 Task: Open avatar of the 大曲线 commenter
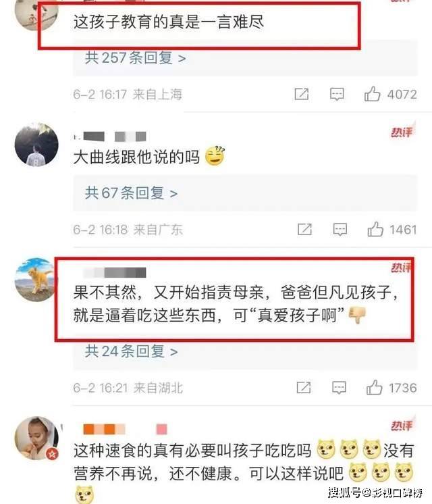tap(36, 145)
